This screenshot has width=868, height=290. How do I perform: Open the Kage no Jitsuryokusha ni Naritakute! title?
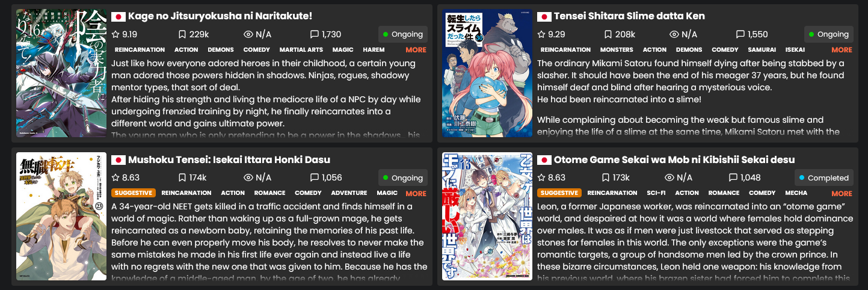[x=220, y=16]
